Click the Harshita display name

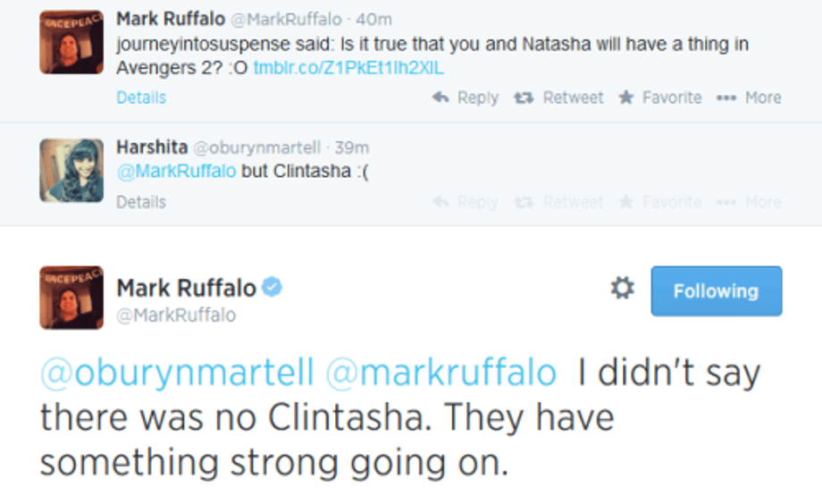click(x=152, y=147)
